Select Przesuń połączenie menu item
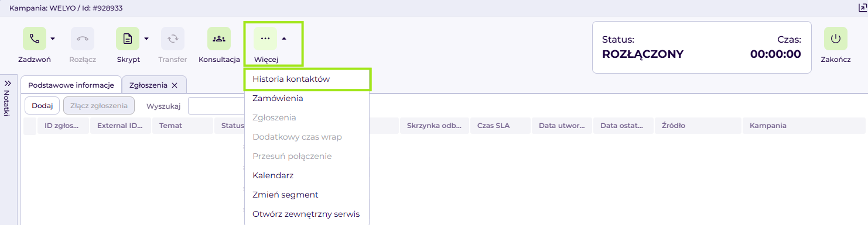This screenshot has width=868, height=225. (307, 156)
